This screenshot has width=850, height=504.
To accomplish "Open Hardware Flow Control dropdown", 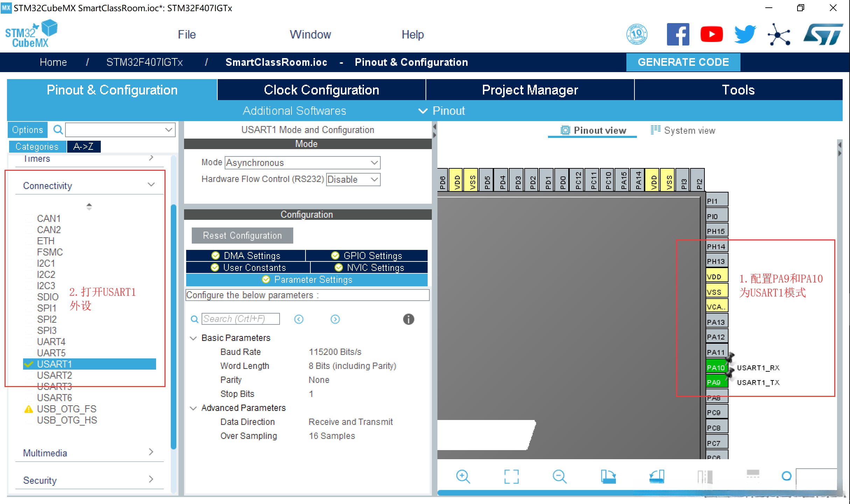I will point(353,180).
